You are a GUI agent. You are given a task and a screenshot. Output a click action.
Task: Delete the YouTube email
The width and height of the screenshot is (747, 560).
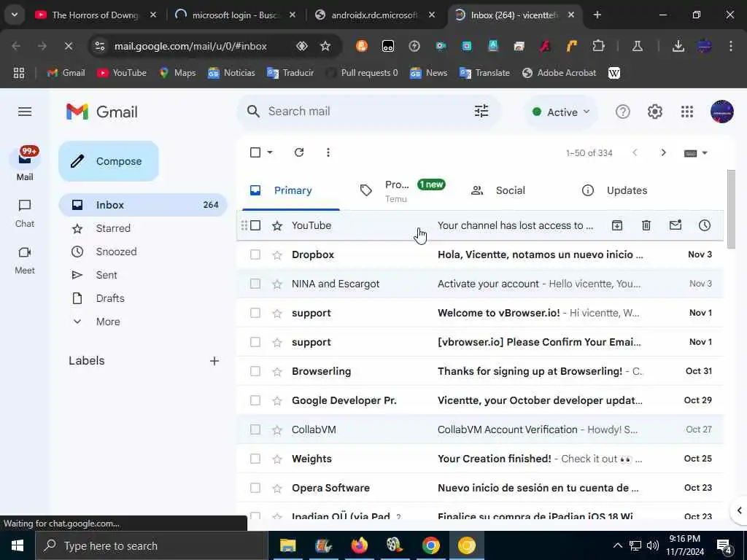(x=646, y=225)
